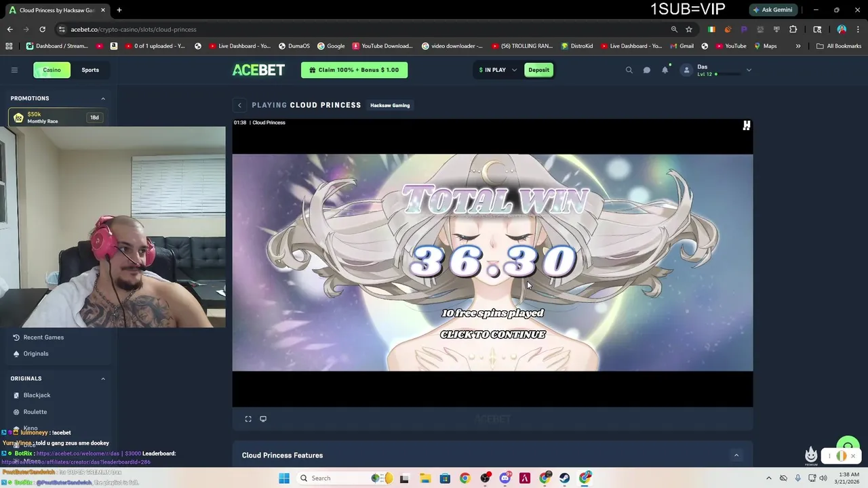Show more bookmarks overflow chevron
Viewport: 868px width, 488px height.
(x=798, y=46)
